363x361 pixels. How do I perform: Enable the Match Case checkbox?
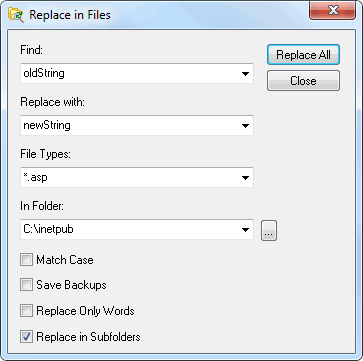coord(26,260)
